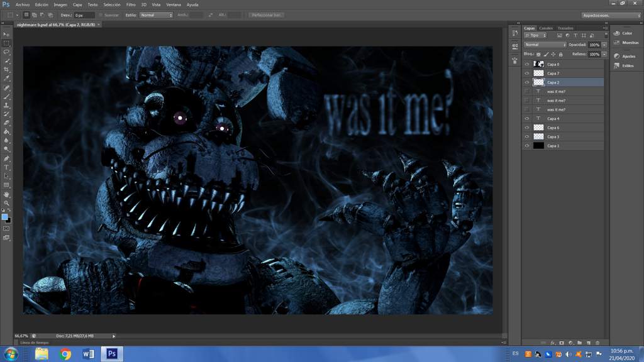Viewport: 644px width, 362px height.
Task: Delete layer with trash icon
Action: point(597,343)
